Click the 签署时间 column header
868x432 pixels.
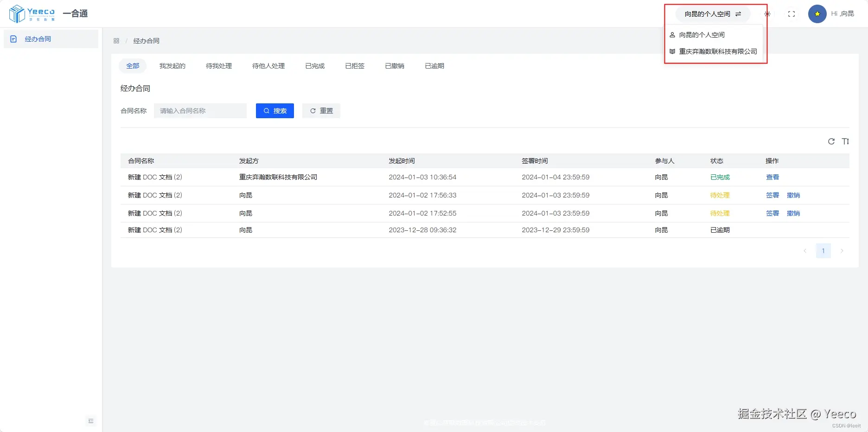point(535,161)
